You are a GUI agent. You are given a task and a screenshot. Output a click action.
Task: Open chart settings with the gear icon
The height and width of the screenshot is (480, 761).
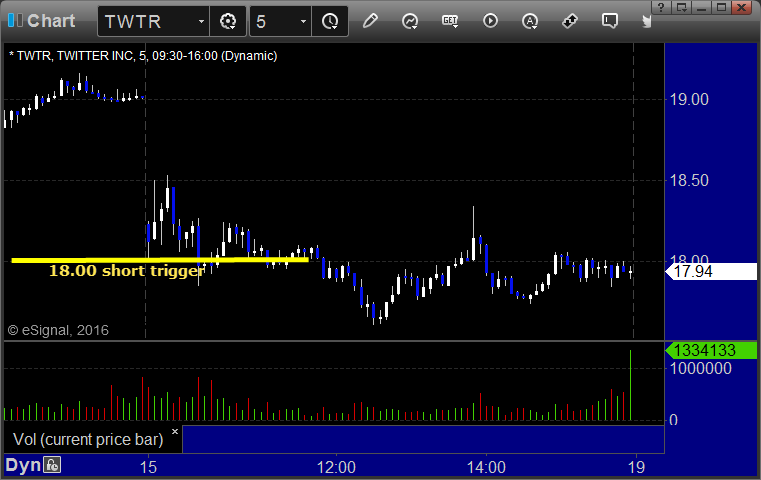[x=228, y=21]
